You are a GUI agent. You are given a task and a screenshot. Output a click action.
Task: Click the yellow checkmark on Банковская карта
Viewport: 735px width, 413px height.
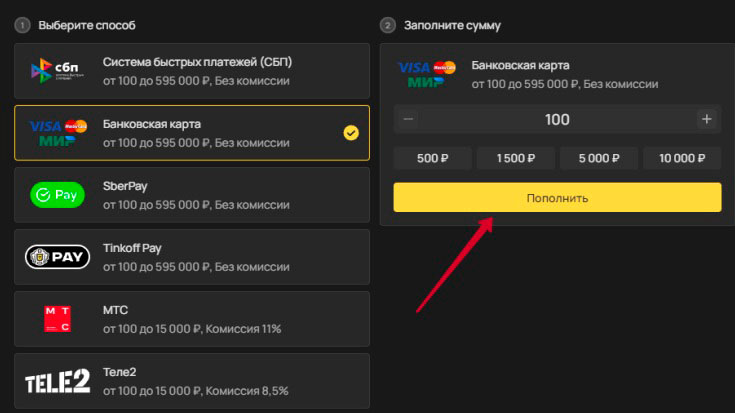351,133
